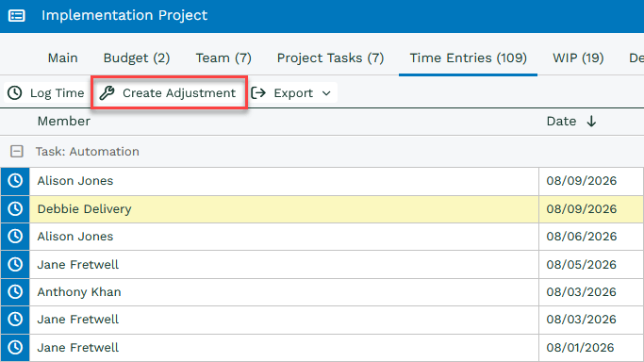Image resolution: width=644 pixels, height=362 pixels.
Task: Click clock icon beside Debbie Delivery
Action: [15, 209]
